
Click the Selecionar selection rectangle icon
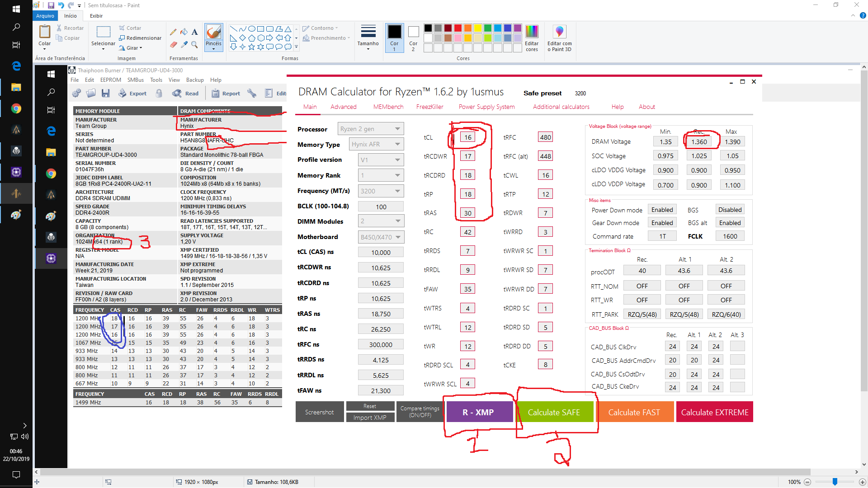click(x=104, y=32)
